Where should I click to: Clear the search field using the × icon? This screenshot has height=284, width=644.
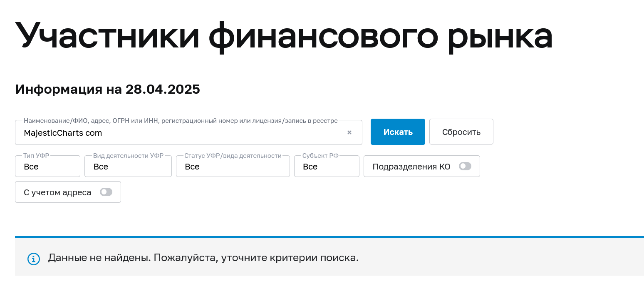click(349, 132)
